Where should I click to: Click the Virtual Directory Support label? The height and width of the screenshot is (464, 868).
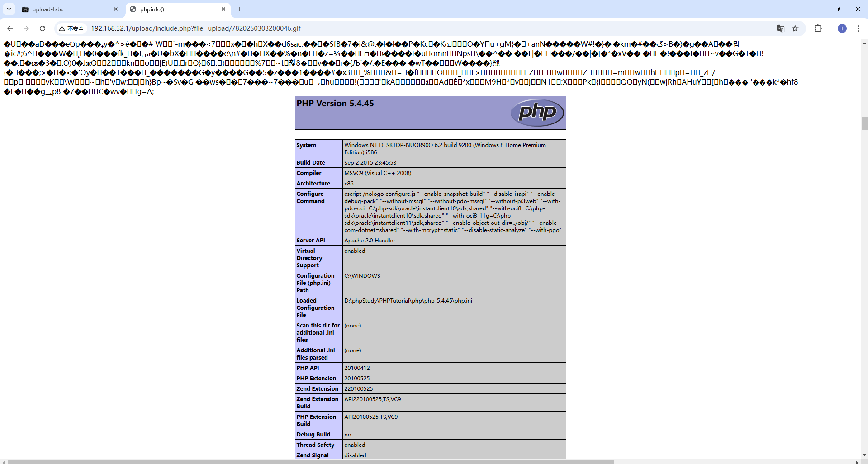(x=309, y=258)
